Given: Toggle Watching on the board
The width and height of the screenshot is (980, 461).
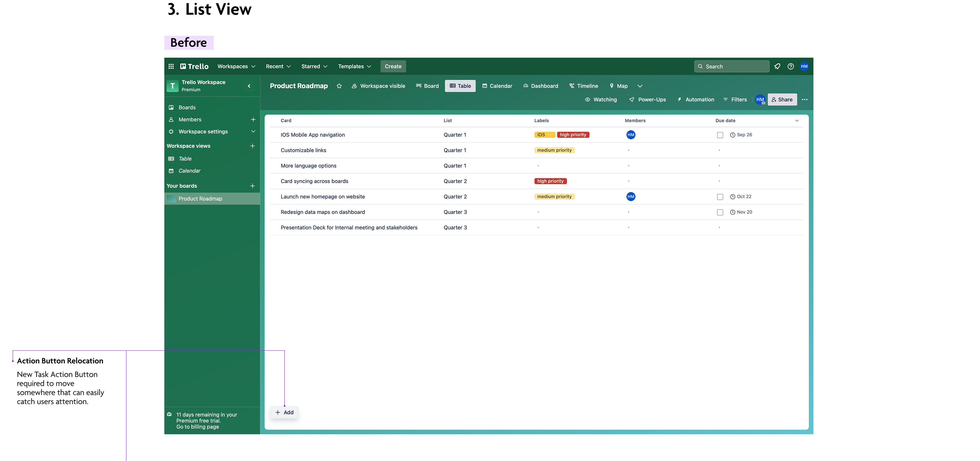Looking at the screenshot, I should (601, 100).
